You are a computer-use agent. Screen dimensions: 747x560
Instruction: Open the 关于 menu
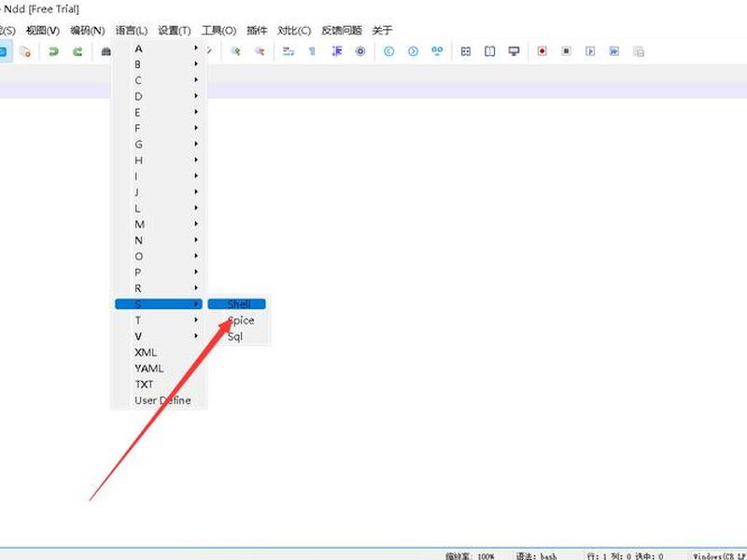click(x=382, y=31)
